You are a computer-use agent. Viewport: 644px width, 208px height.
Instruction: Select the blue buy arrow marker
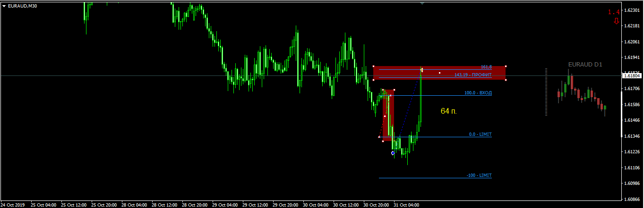(x=393, y=153)
